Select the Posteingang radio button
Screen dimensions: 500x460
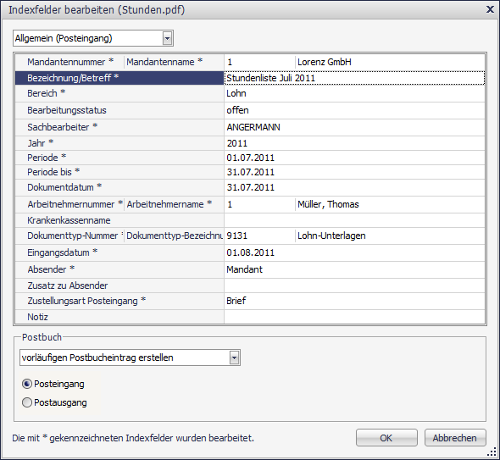coord(27,384)
